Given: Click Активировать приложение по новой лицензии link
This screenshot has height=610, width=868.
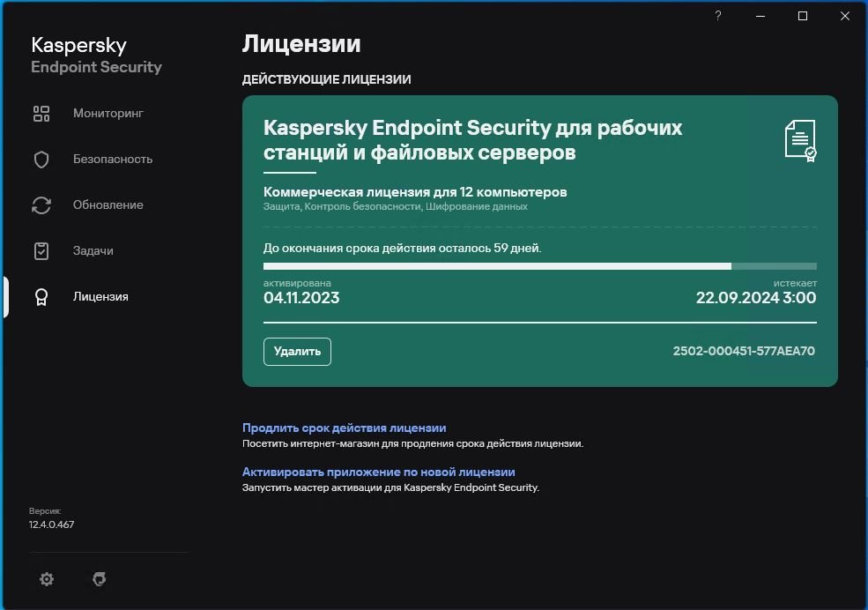Looking at the screenshot, I should point(378,472).
